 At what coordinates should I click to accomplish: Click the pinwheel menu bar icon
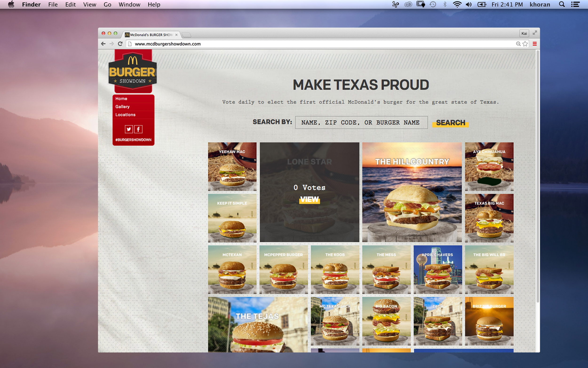395,4
